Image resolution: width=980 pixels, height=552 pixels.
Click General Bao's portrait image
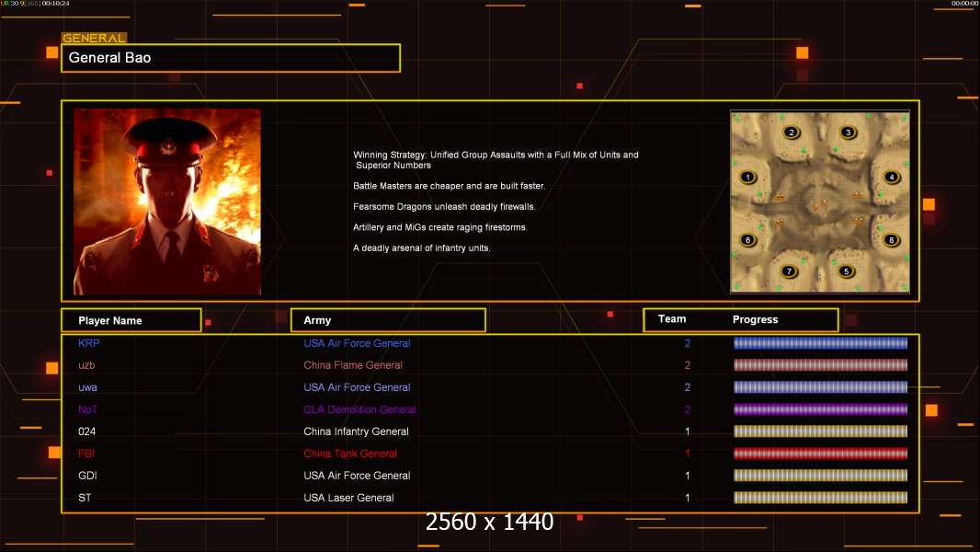click(167, 201)
